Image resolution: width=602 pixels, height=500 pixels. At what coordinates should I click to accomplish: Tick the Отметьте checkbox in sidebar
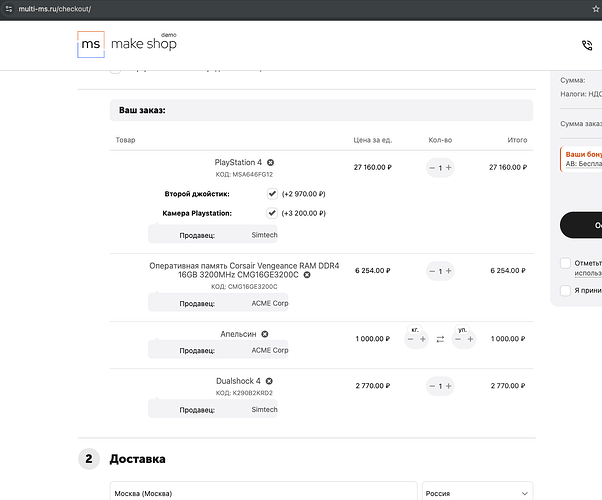tap(565, 263)
